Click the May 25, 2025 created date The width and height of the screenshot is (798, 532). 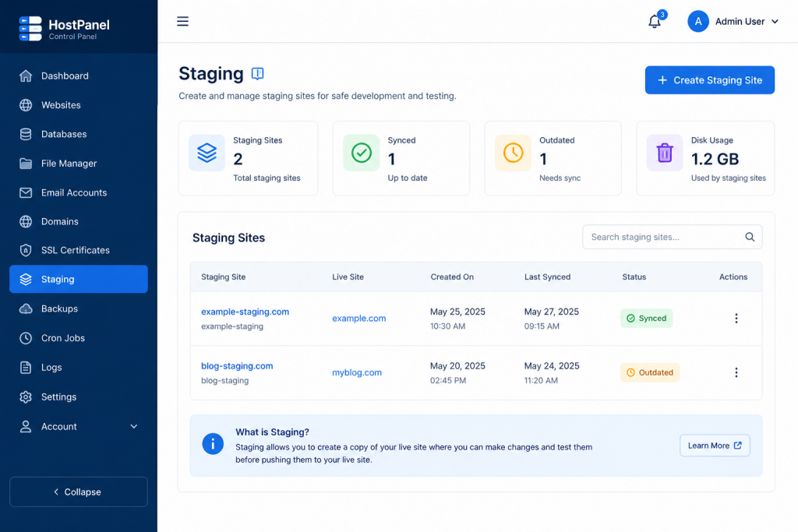(x=457, y=312)
